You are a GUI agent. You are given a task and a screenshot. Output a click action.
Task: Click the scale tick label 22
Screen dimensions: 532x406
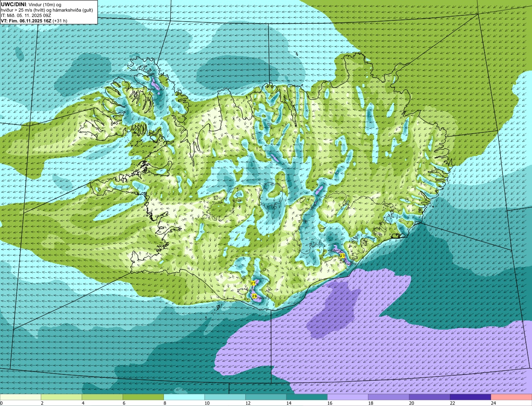point(453,403)
